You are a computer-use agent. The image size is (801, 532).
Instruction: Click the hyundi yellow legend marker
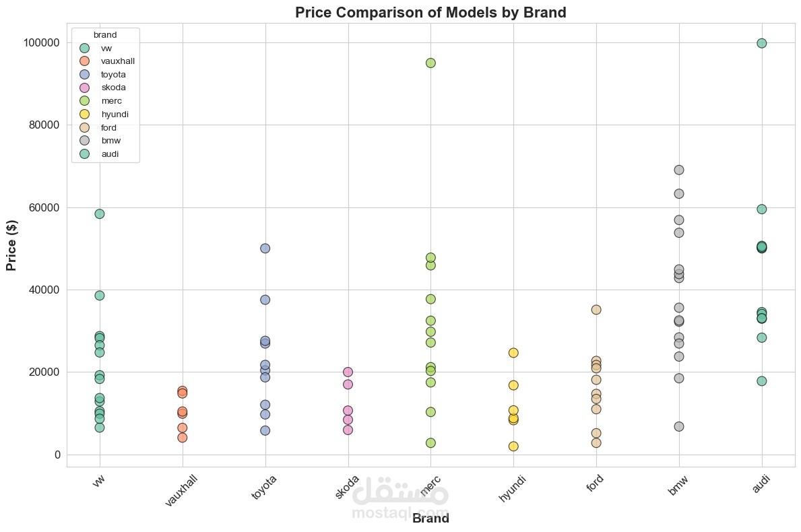pyautogui.click(x=84, y=114)
